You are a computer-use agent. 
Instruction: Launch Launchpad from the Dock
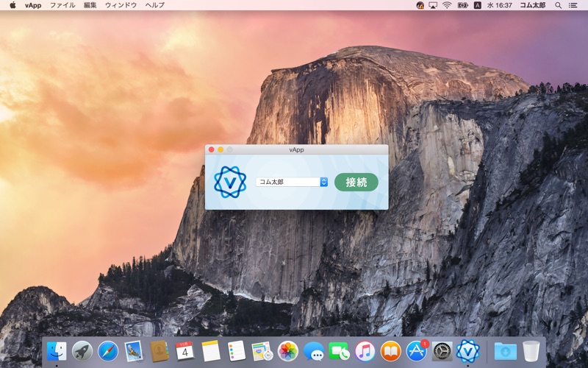pos(82,352)
